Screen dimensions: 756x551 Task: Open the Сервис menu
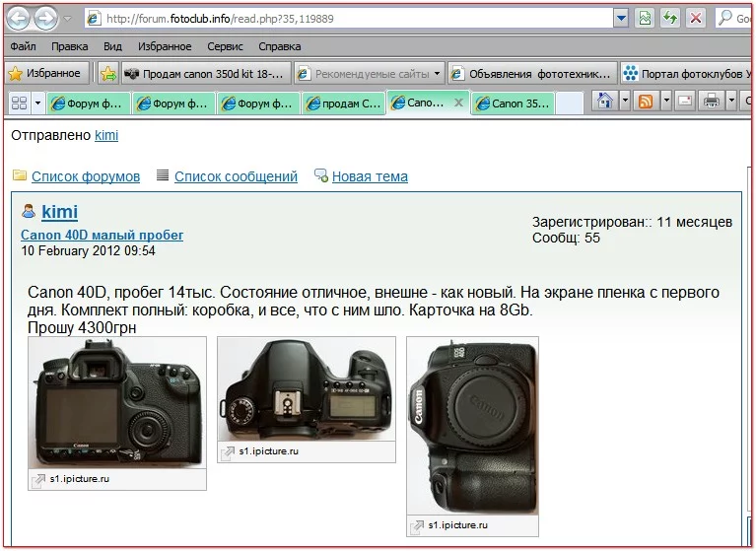(x=225, y=46)
